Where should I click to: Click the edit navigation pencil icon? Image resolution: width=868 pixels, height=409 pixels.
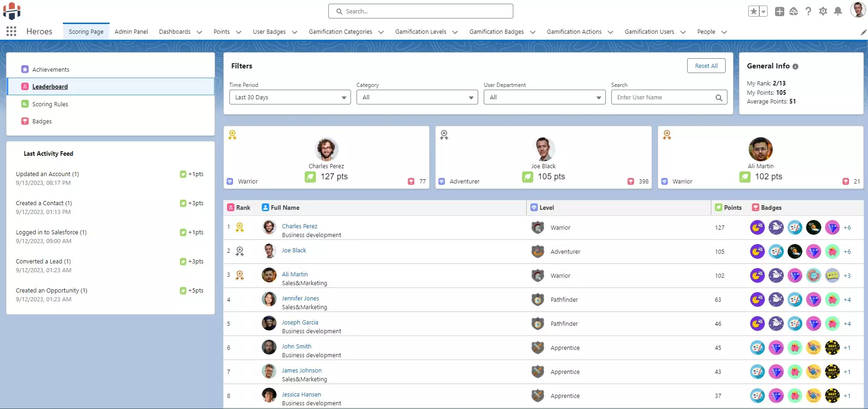tap(863, 32)
